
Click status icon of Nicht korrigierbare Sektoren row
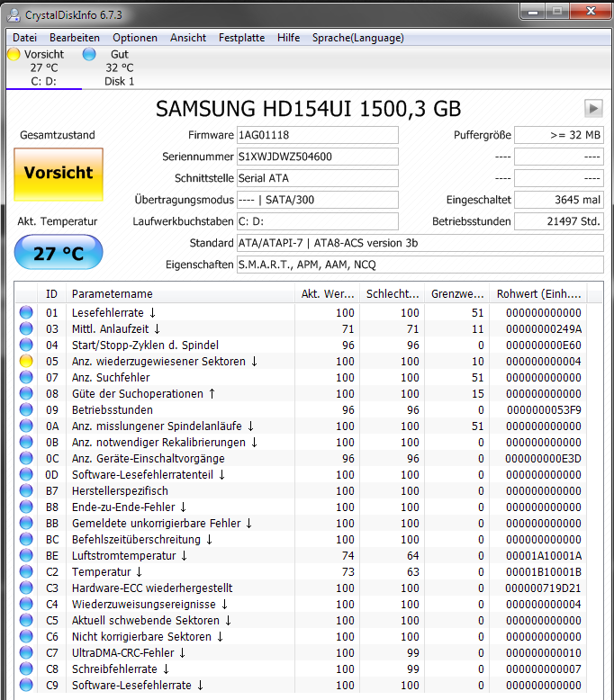[26, 636]
